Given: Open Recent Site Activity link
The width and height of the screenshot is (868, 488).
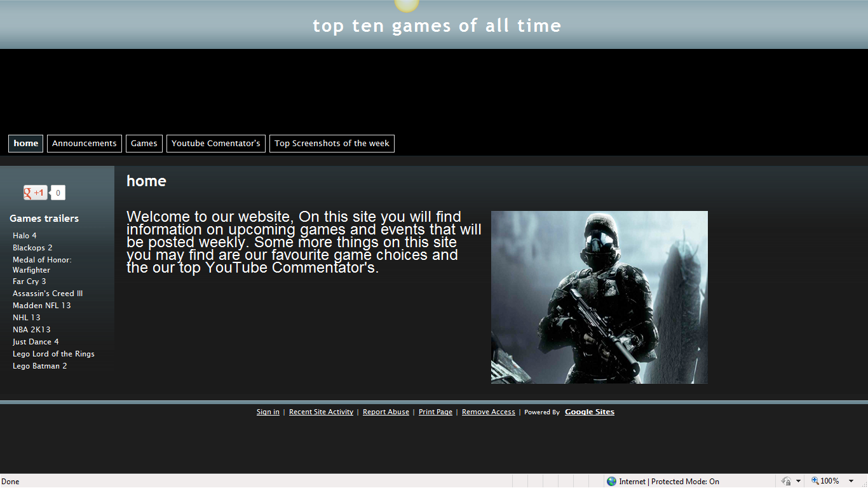Looking at the screenshot, I should pyautogui.click(x=321, y=412).
